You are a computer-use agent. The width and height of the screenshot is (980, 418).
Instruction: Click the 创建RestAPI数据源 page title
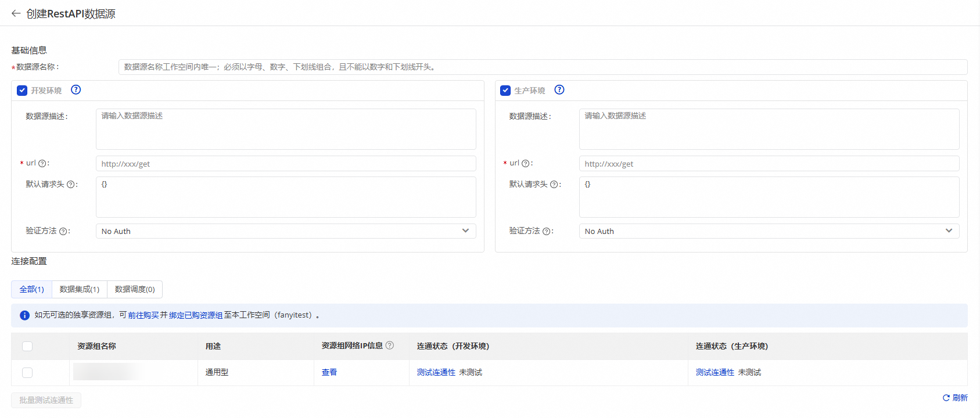click(71, 13)
